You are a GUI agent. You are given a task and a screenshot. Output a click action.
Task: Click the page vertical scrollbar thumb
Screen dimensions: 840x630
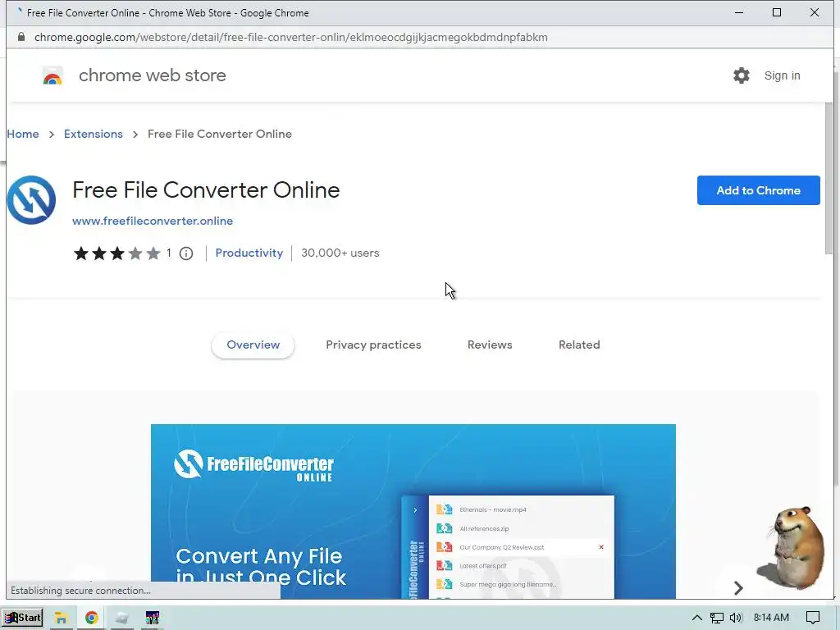click(829, 178)
